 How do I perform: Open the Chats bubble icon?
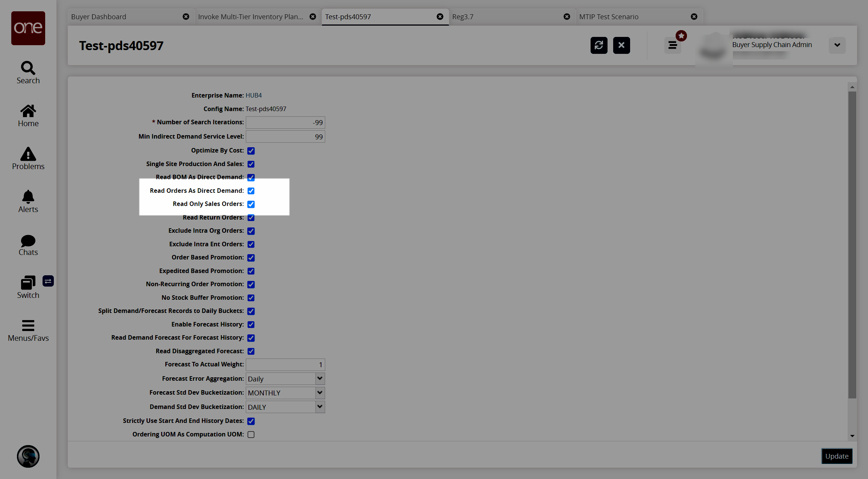28,244
